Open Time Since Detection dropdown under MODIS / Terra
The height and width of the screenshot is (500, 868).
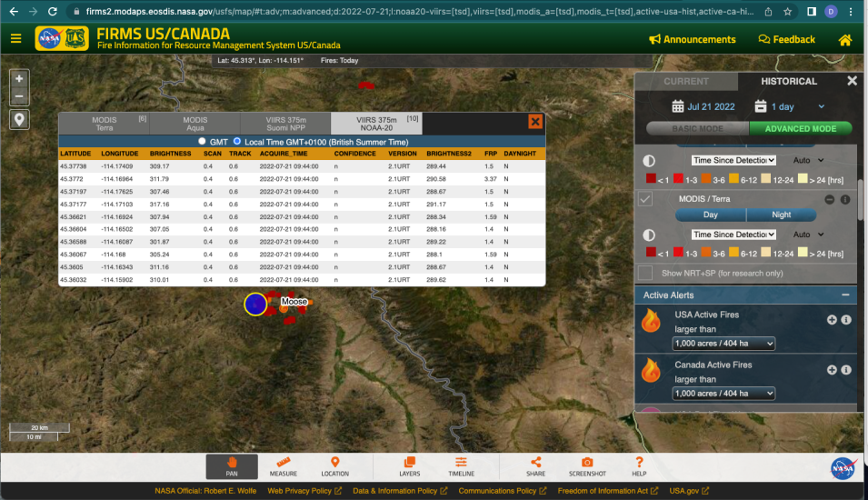click(733, 235)
